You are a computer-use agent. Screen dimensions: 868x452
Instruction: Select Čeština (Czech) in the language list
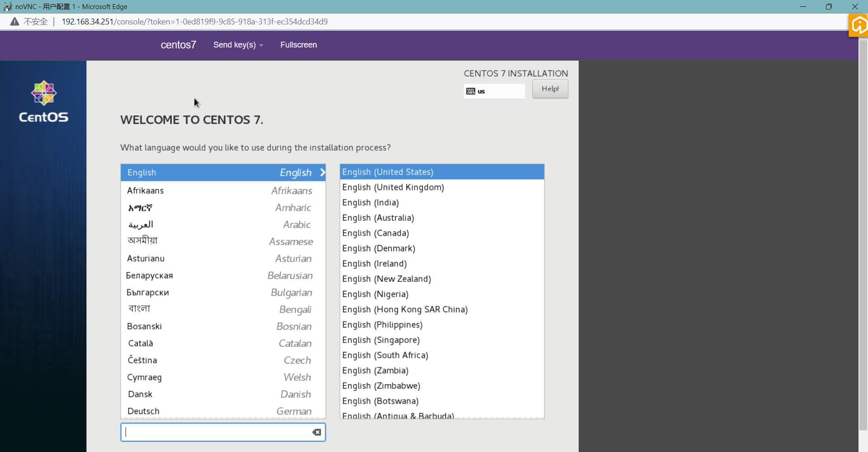[223, 360]
